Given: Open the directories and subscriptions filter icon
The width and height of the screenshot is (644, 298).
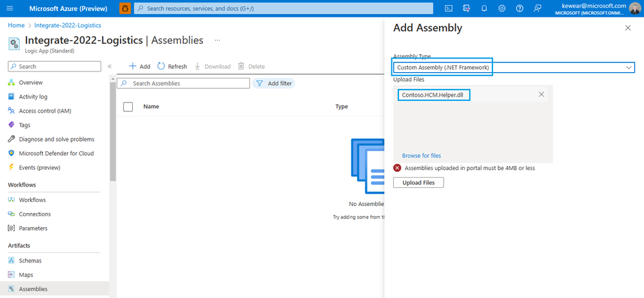Looking at the screenshot, I should tap(467, 8).
